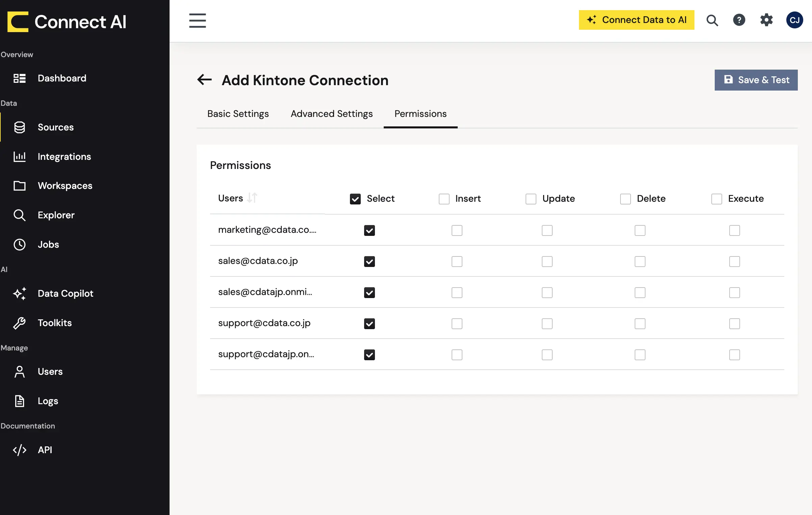Click the sales@cdata.co.jp user text
812x515 pixels.
point(258,261)
